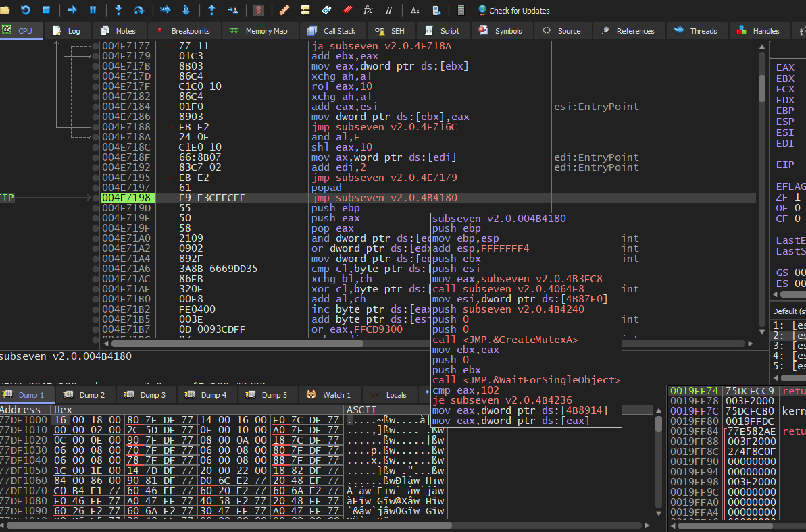Open the Patches bandage icon
806x532 pixels.
click(x=284, y=10)
